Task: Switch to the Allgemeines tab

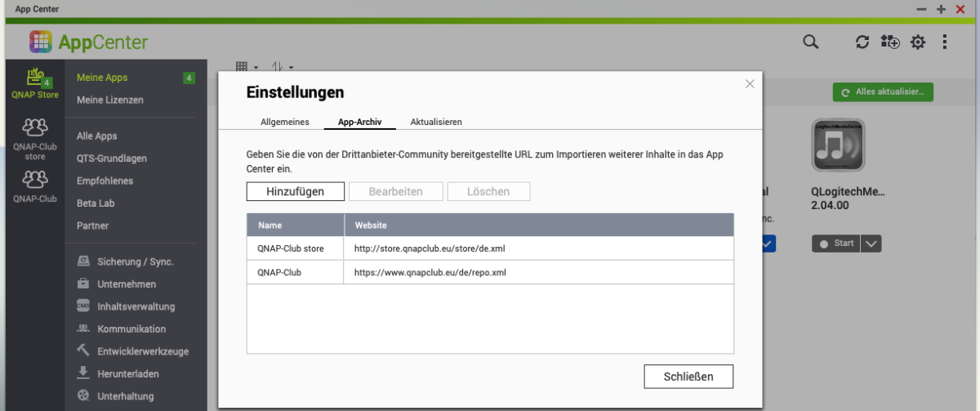Action: click(284, 122)
